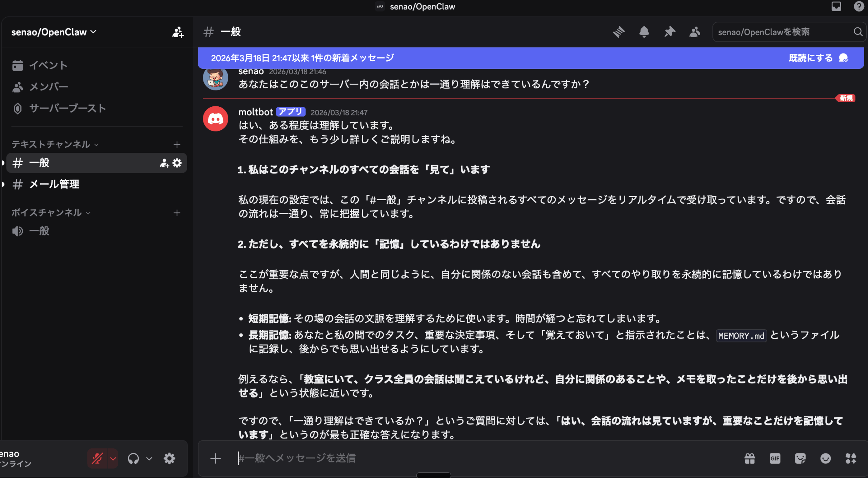
Task: Open user settings gear icon
Action: [169, 459]
